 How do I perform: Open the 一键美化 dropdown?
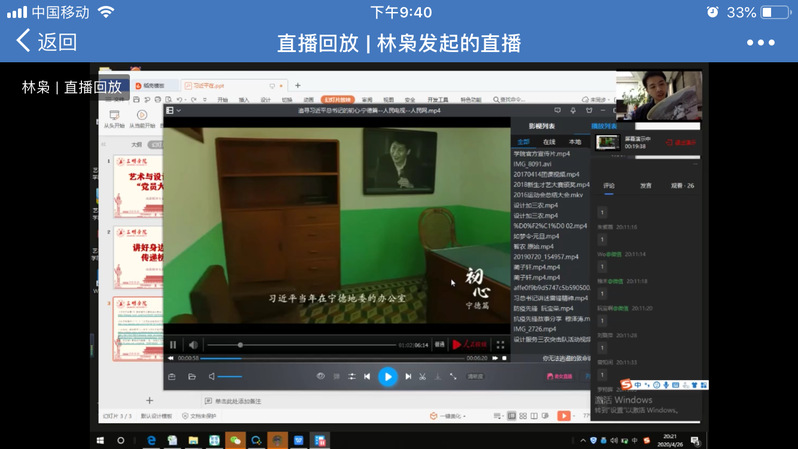tap(448, 416)
